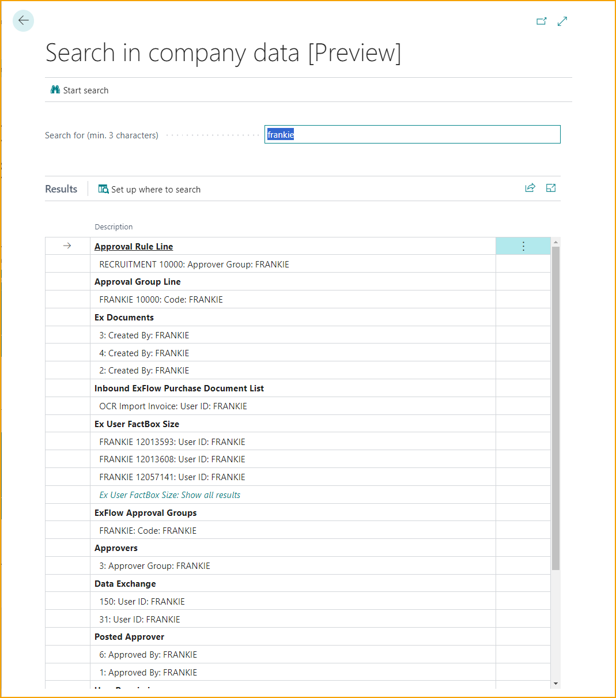Click the vertical scrollbar thumb
This screenshot has height=698, width=616.
coord(555,403)
